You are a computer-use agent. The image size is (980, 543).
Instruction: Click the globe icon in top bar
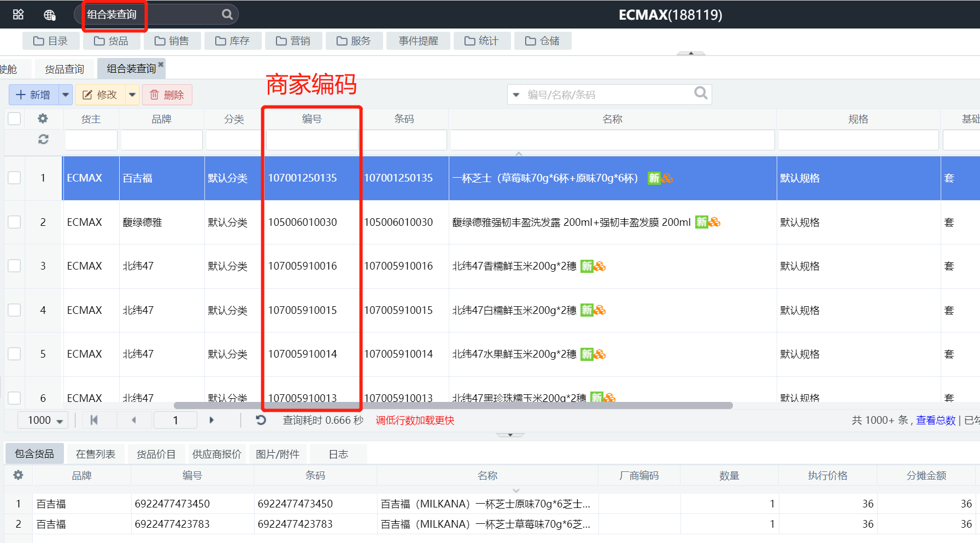click(50, 15)
